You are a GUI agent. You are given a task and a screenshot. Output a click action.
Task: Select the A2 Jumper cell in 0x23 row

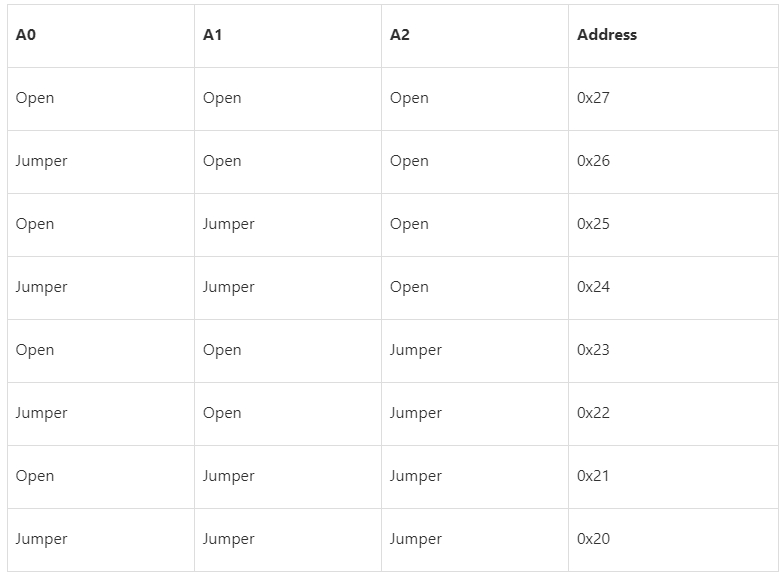[416, 350]
